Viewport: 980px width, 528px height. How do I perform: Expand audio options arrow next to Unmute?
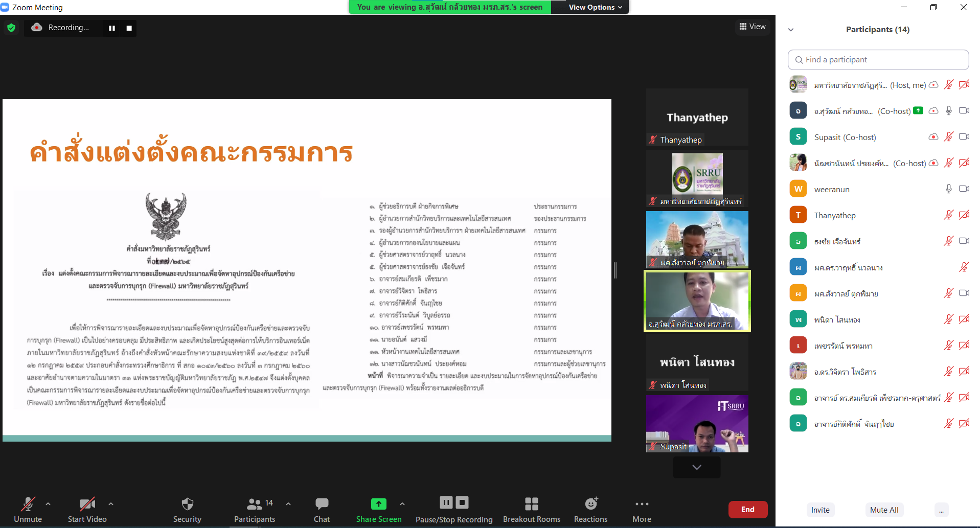click(48, 504)
